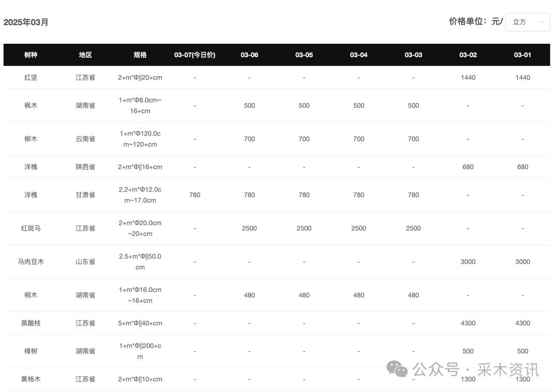Image resolution: width=557 pixels, height=392 pixels.
Task: Click the 山东省 region cell
Action: click(x=85, y=262)
